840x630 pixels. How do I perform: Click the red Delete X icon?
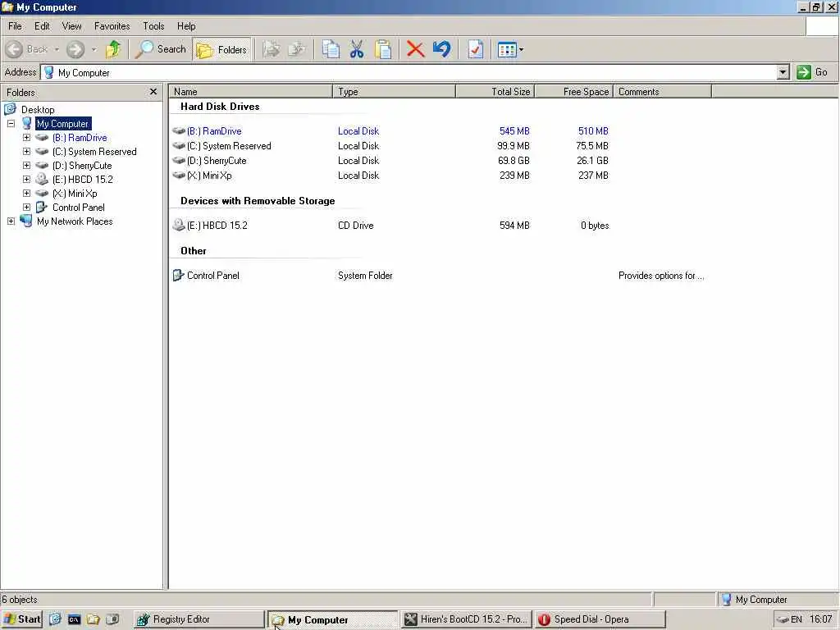415,50
